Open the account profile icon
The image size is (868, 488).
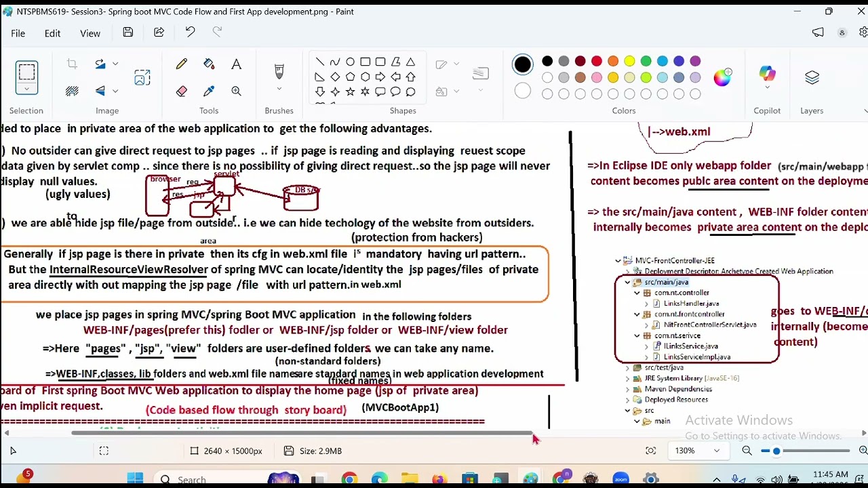[842, 33]
